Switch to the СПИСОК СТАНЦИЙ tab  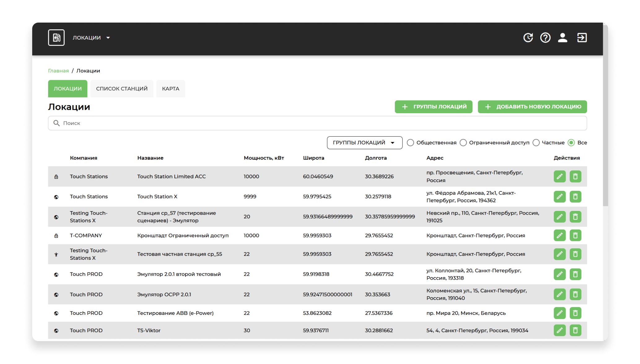[122, 89]
